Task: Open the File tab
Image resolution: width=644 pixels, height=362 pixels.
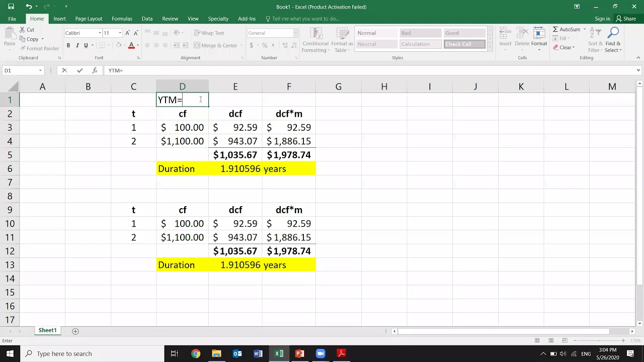Action: click(12, 19)
